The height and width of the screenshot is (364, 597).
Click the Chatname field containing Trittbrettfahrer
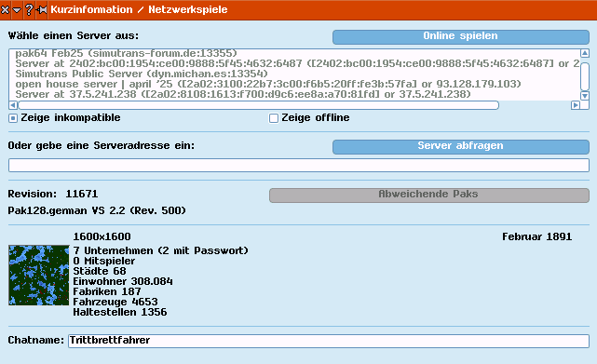pyautogui.click(x=329, y=341)
